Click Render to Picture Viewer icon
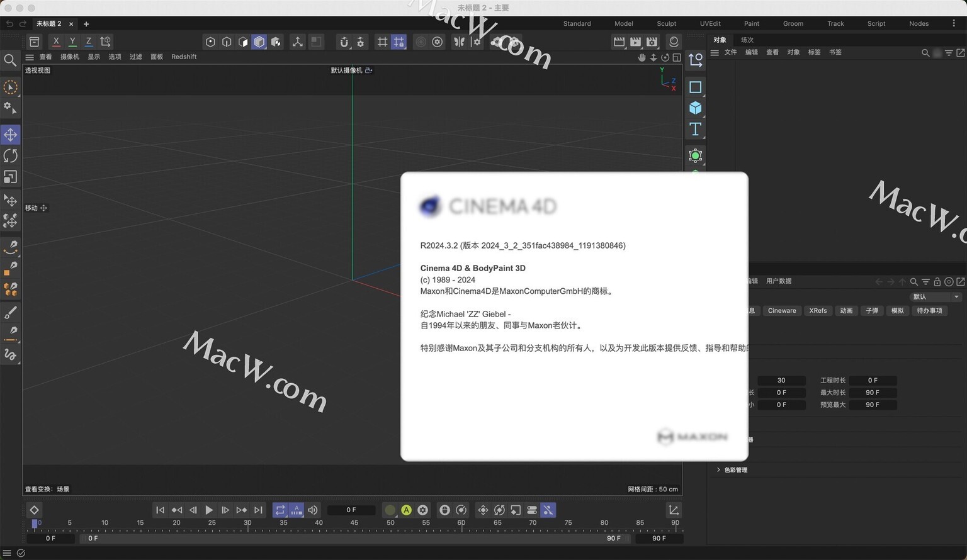This screenshot has width=967, height=560. pyautogui.click(x=636, y=42)
